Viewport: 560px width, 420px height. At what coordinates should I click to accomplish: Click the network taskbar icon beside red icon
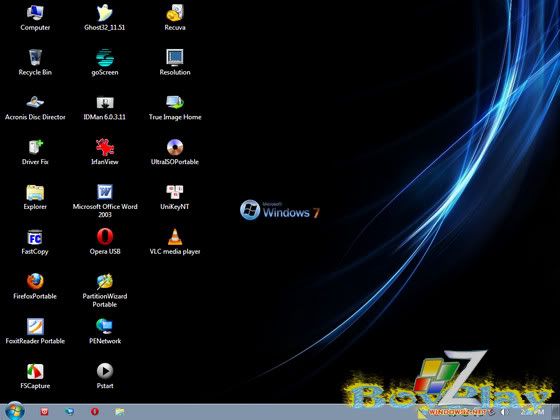tap(70, 412)
